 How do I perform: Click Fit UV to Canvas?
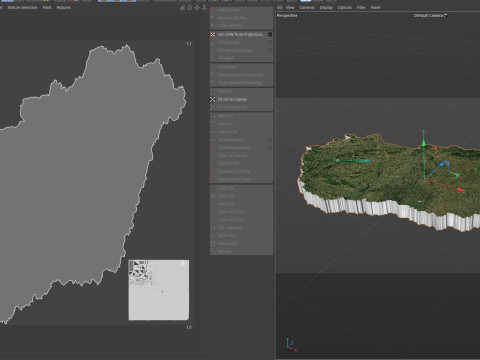click(x=241, y=99)
